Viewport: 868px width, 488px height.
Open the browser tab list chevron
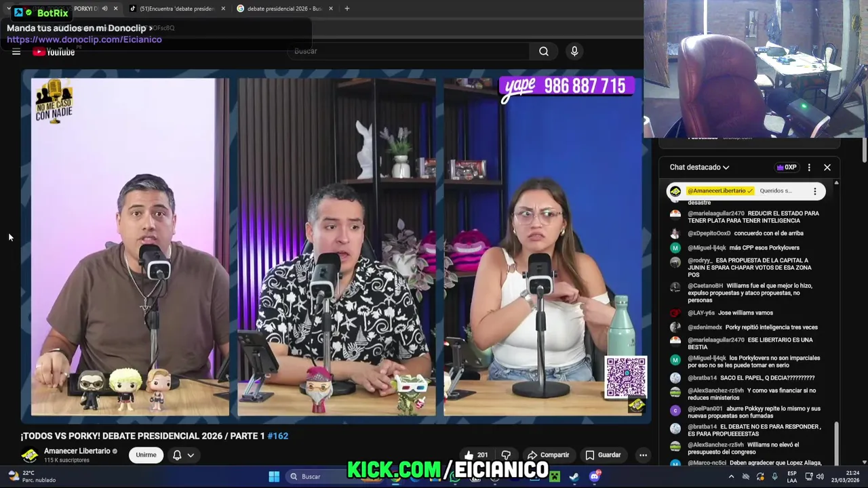click(x=8, y=9)
